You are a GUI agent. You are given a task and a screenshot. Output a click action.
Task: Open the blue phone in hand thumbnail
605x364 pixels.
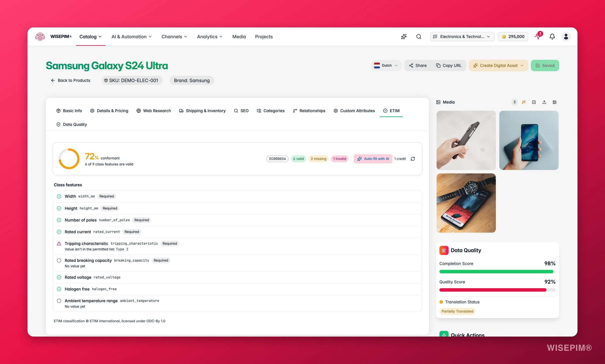[529, 140]
